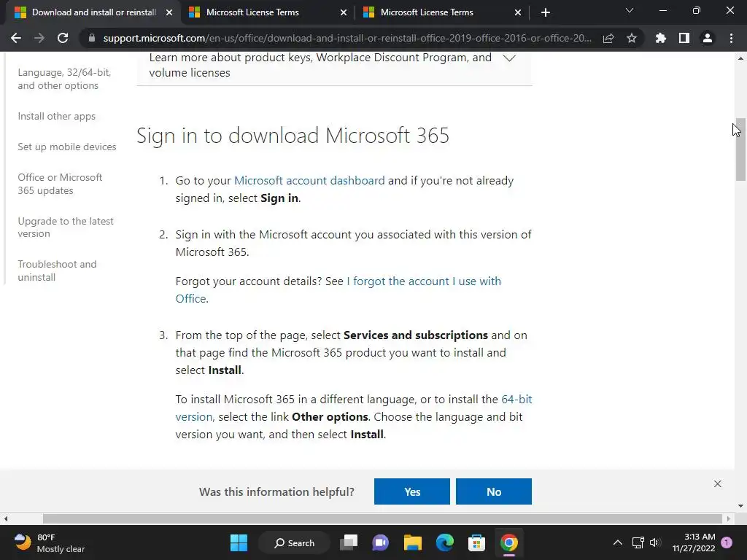Open the 64-bit version link
The width and height of the screenshot is (747, 560).
click(516, 399)
